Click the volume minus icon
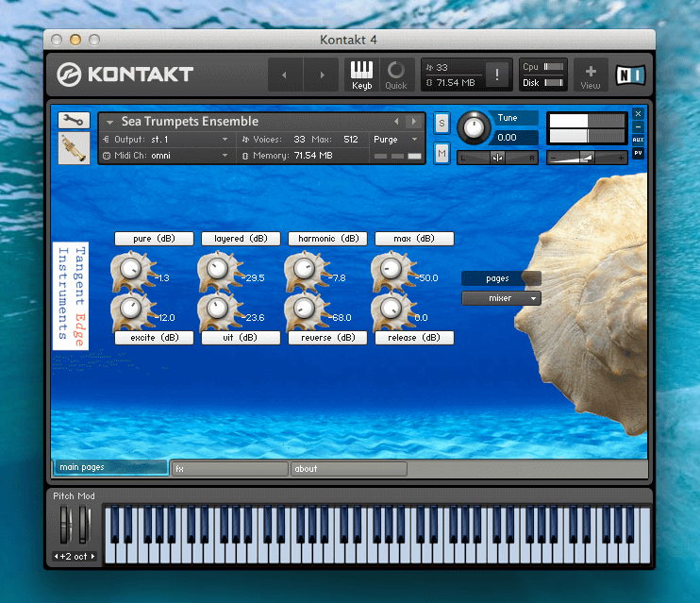 (554, 158)
